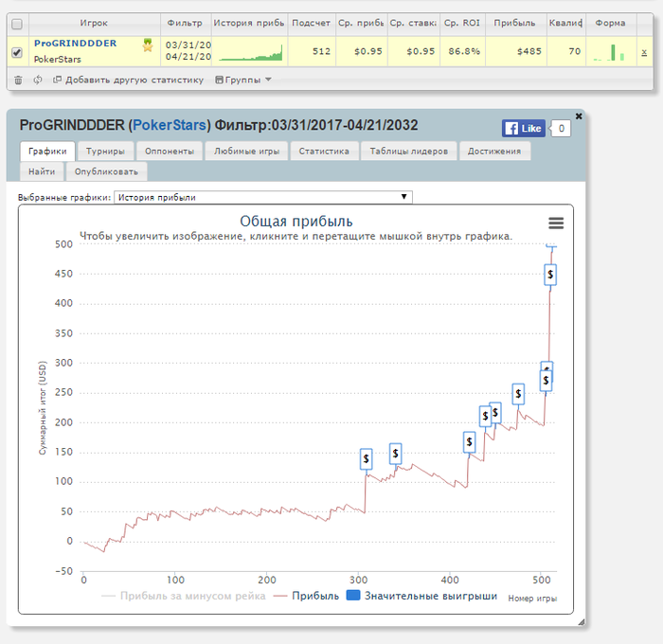This screenshot has width=663, height=644.
Task: Open the Опубликовать tab
Action: [106, 171]
